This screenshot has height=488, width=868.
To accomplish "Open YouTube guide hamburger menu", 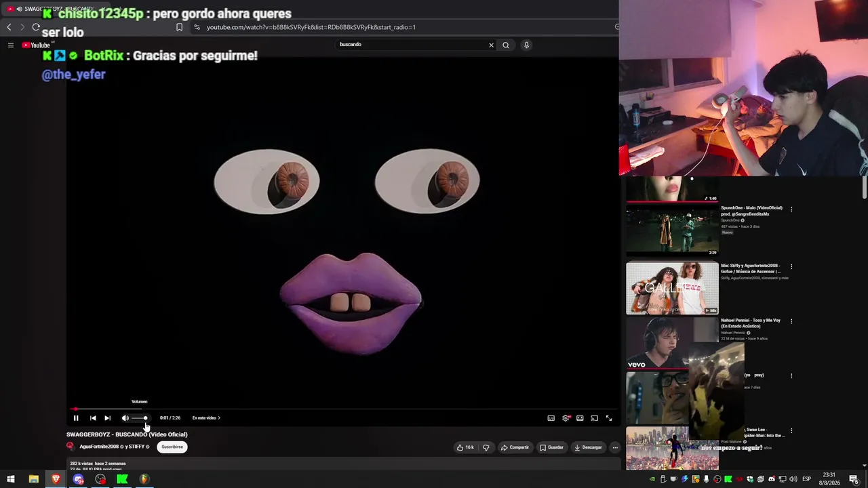I will click(11, 45).
